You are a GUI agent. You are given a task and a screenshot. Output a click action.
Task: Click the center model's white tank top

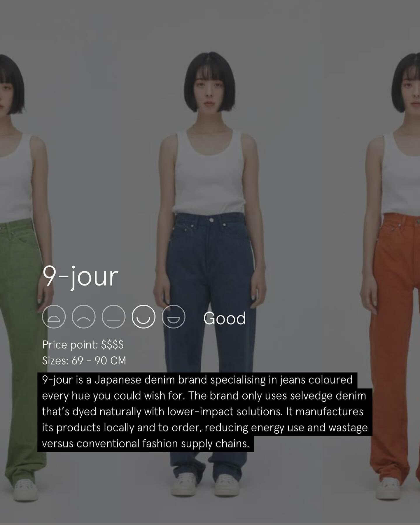click(x=209, y=172)
